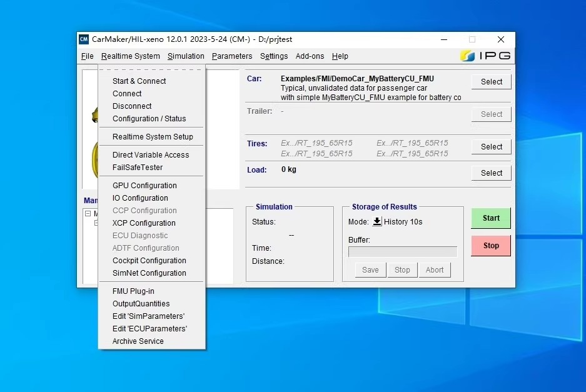Viewport: 586px width, 392px height.
Task: Open Realtime System Setup
Action: click(x=152, y=137)
